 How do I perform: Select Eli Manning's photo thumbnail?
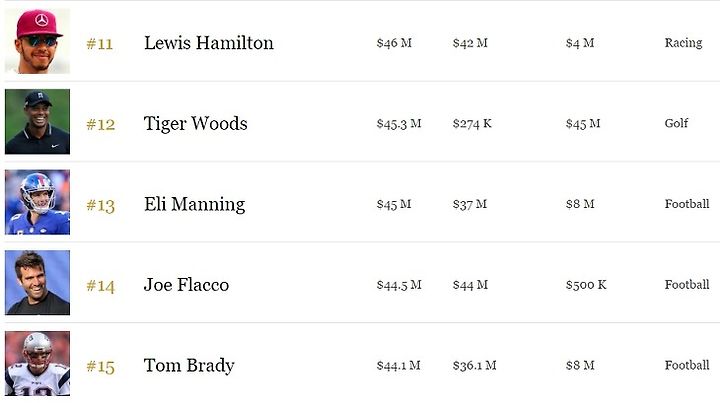point(37,202)
